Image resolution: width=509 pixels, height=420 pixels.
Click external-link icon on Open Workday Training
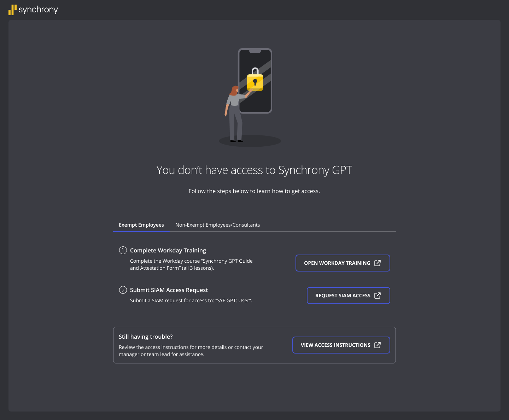point(378,263)
